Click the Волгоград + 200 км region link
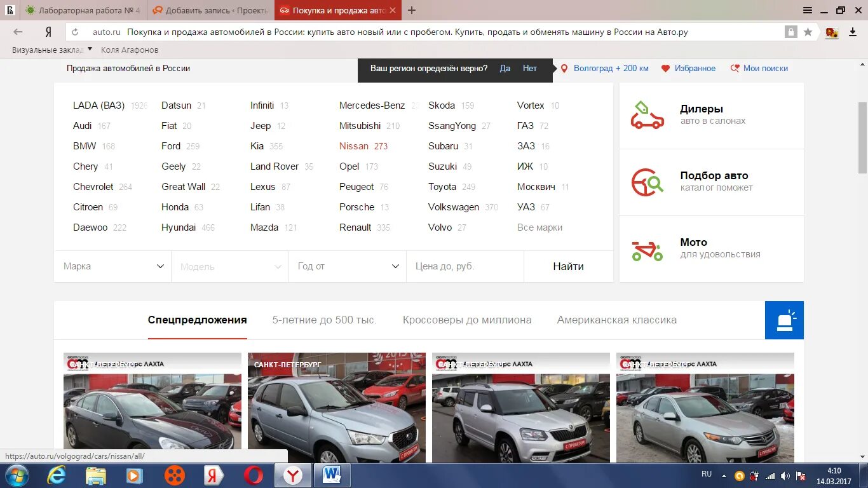 pyautogui.click(x=611, y=69)
